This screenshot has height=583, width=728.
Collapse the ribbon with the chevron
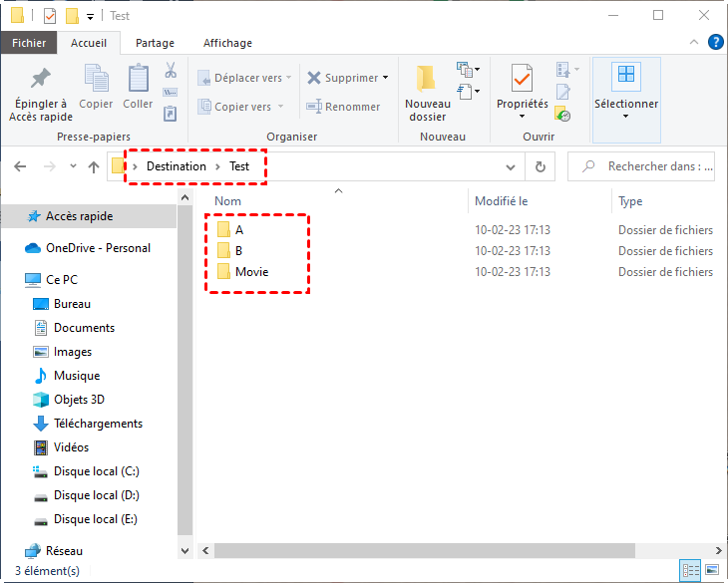coord(694,42)
